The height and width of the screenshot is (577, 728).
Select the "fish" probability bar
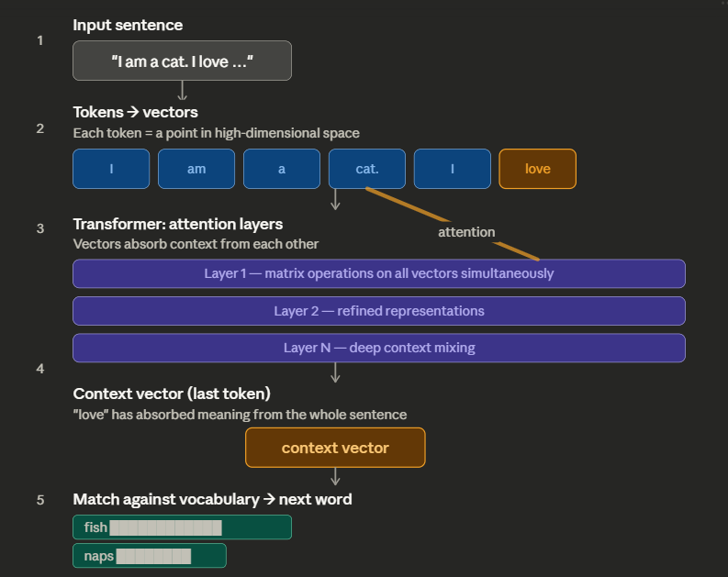[182, 527]
